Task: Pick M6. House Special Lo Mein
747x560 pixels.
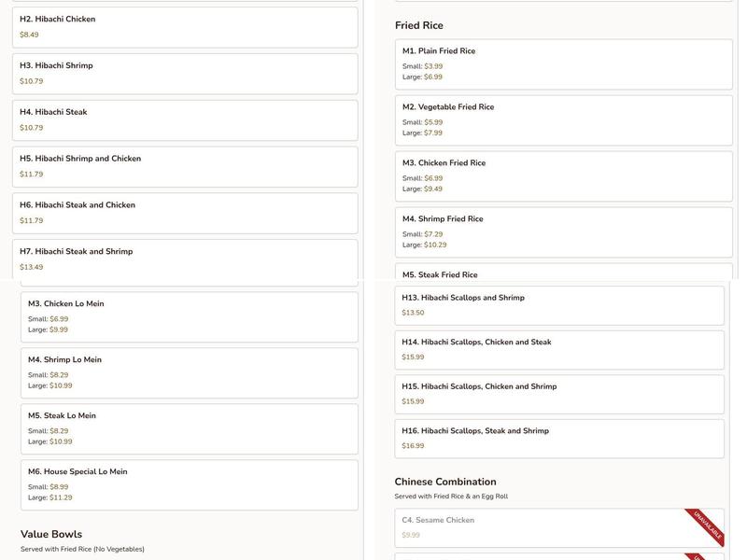Action: pos(190,485)
